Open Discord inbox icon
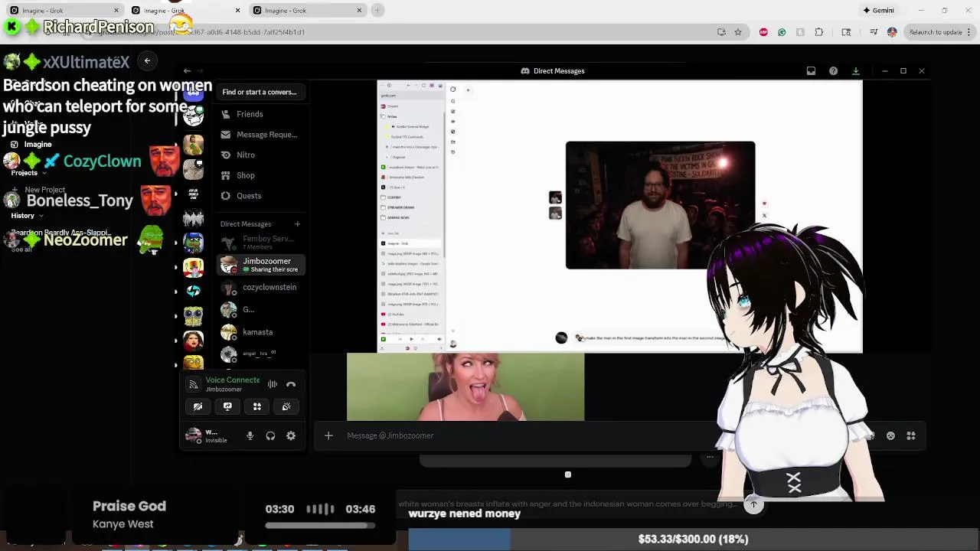Viewport: 980px width, 551px height. [811, 71]
